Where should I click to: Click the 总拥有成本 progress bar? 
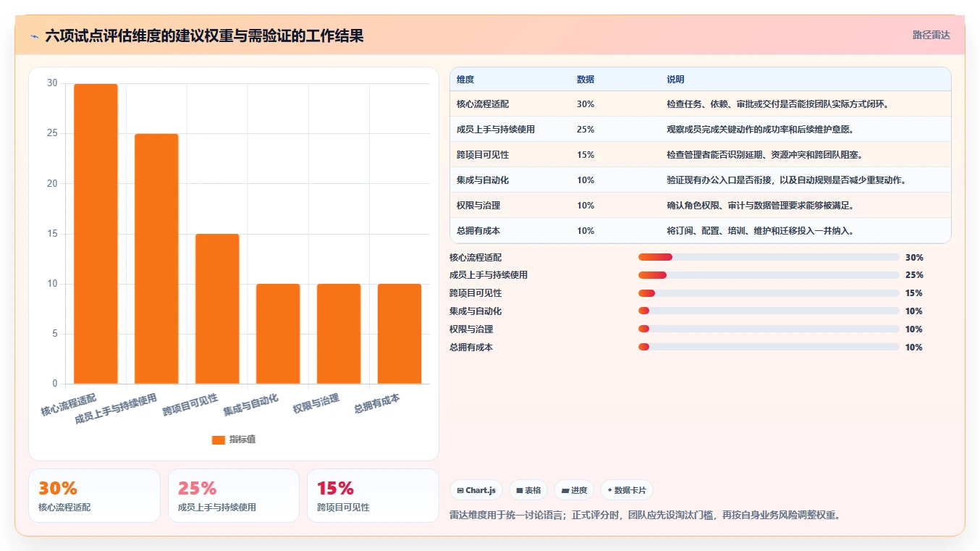769,348
